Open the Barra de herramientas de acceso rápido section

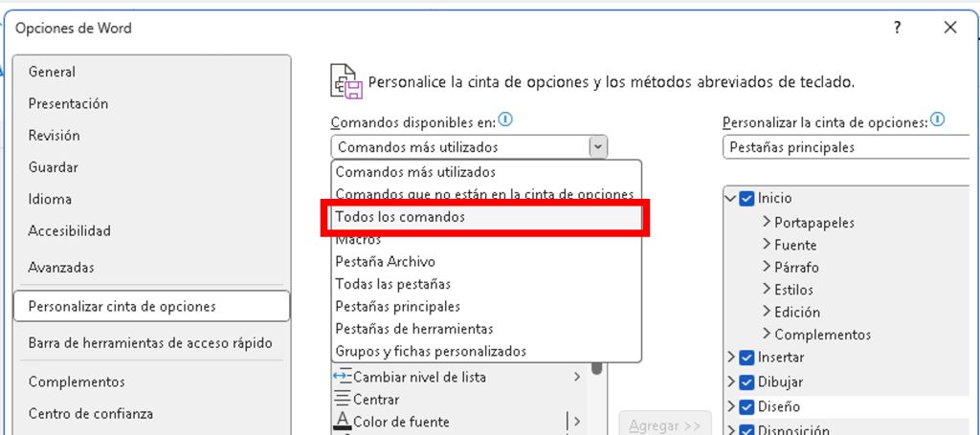(150, 343)
